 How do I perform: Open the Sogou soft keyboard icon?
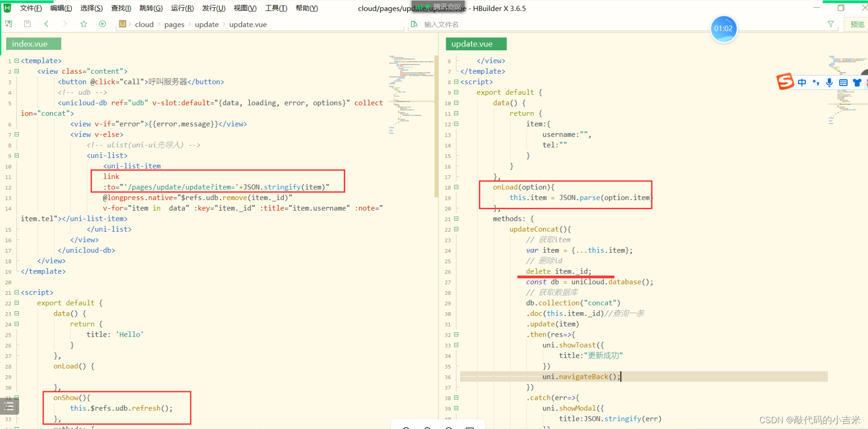coord(843,82)
